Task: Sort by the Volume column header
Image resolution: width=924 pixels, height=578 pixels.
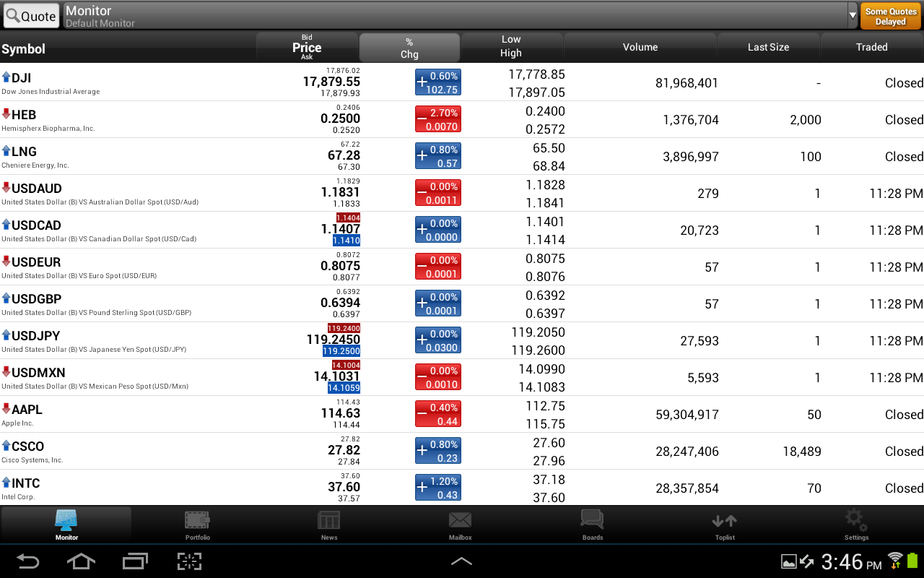Action: coord(640,48)
